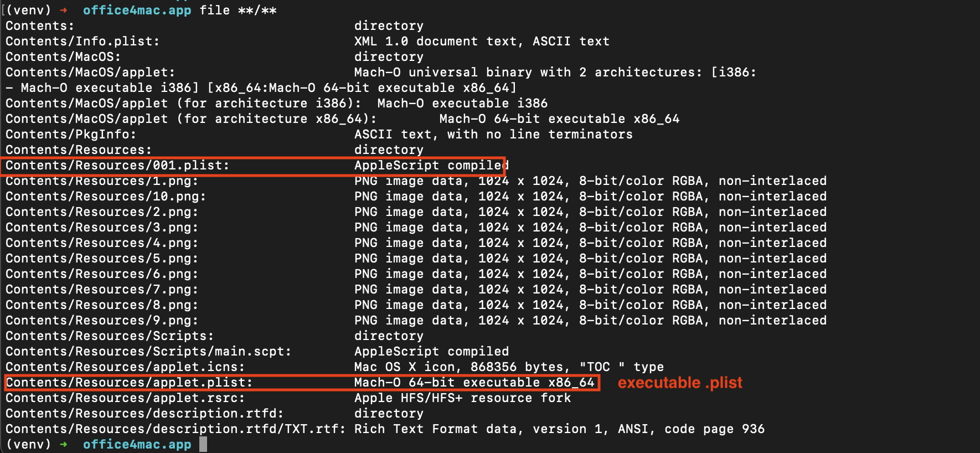Click the "ASCII text, with no line terminators" text
Screen dimensions: 980x453
tap(493, 135)
